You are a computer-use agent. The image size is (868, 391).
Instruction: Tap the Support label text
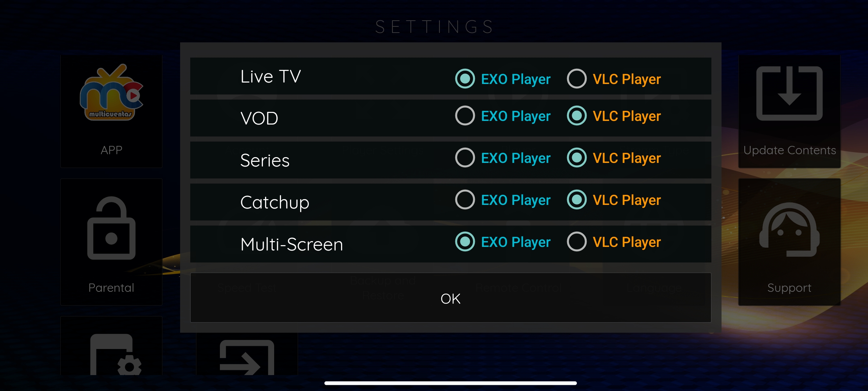[x=789, y=288]
